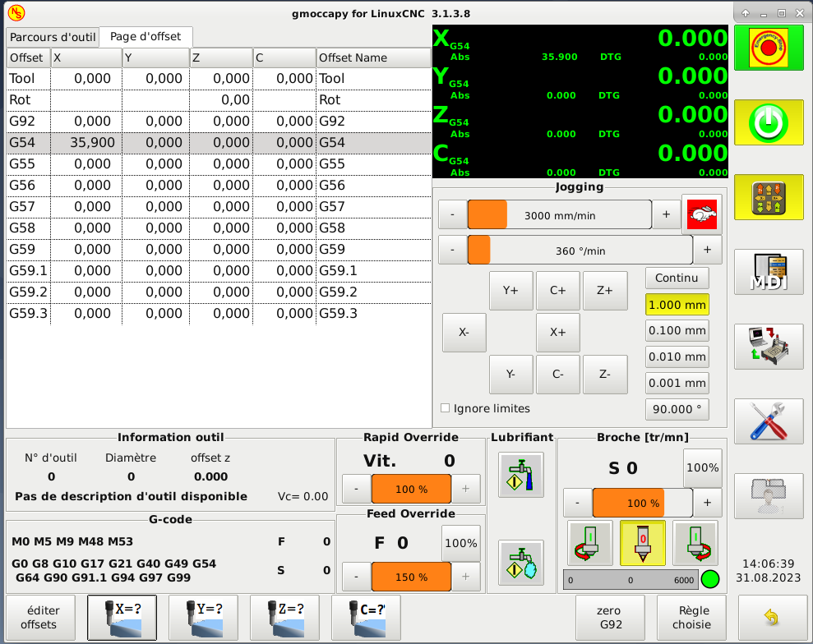This screenshot has width=813, height=644.
Task: Open the homing arrows mode button
Action: [x=769, y=197]
